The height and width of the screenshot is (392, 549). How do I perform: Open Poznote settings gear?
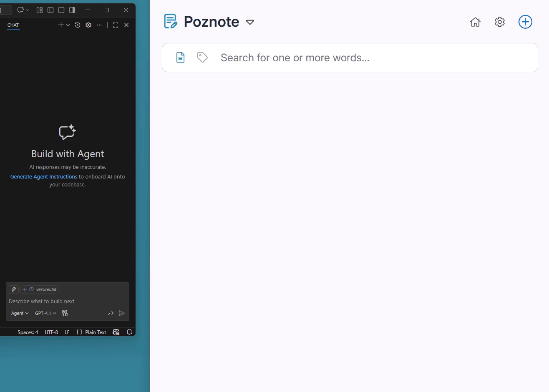pyautogui.click(x=500, y=22)
